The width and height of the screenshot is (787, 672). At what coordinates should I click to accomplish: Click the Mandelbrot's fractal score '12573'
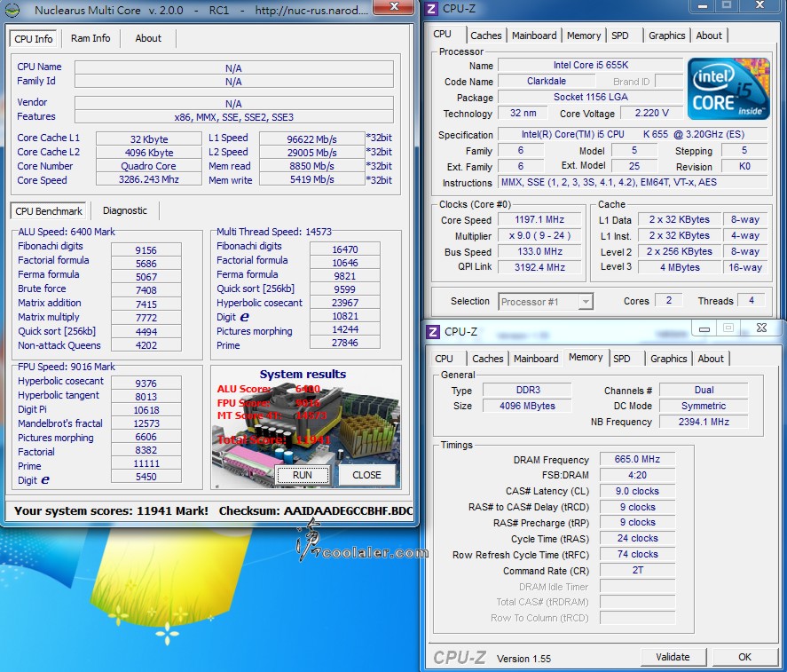[x=146, y=423]
